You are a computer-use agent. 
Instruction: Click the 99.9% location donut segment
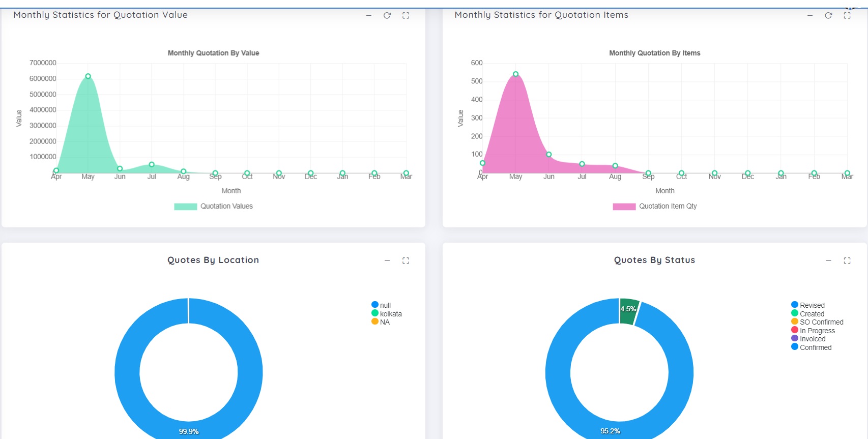coord(189,431)
